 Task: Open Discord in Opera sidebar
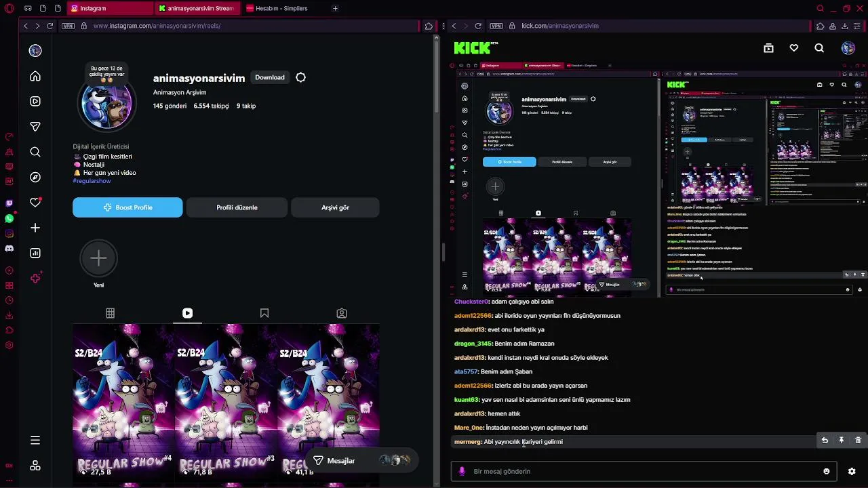pos(9,248)
